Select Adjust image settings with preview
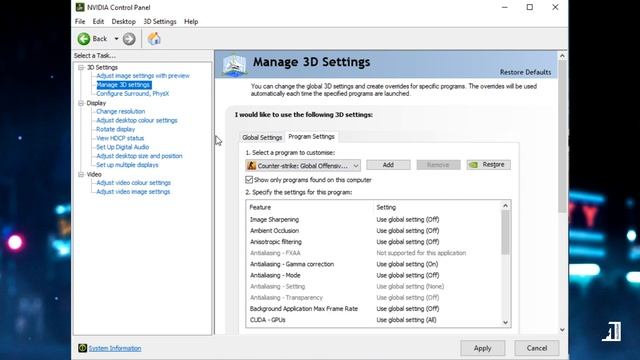The height and width of the screenshot is (360, 640). [x=143, y=76]
